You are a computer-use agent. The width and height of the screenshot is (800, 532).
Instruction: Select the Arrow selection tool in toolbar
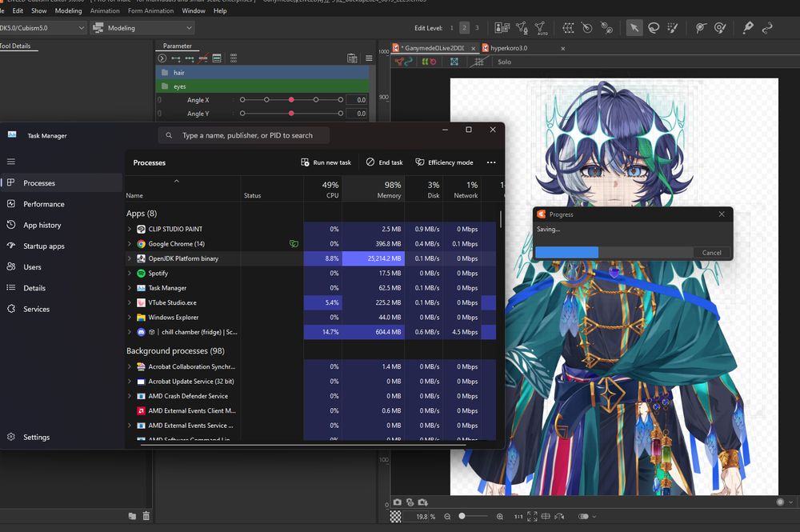tap(634, 28)
